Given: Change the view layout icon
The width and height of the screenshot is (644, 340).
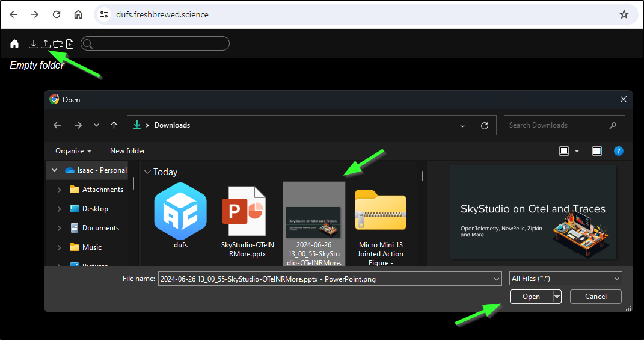Looking at the screenshot, I should 564,151.
